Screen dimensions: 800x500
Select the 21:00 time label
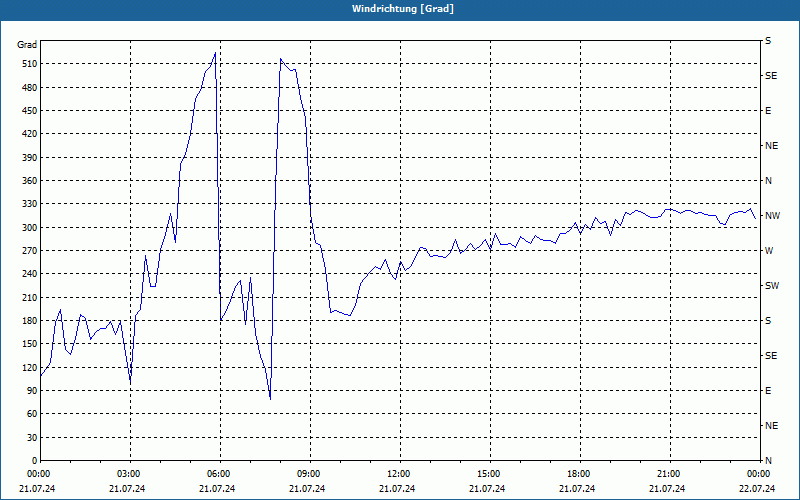pos(667,474)
